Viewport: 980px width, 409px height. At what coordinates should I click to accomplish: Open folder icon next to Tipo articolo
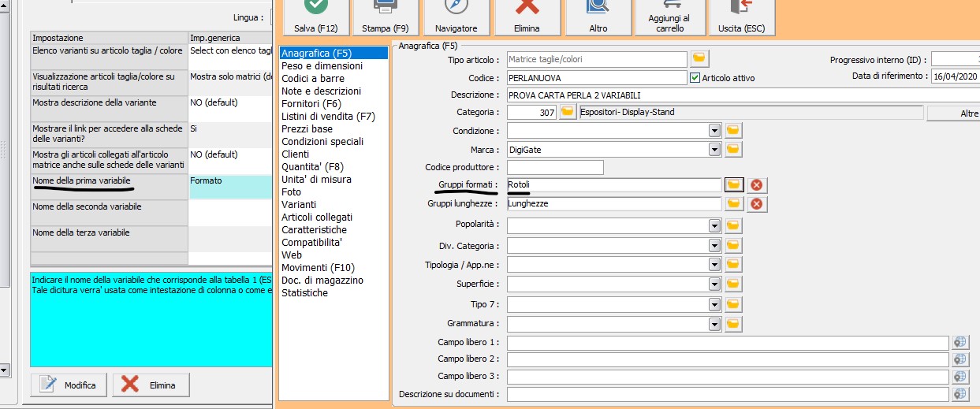700,58
